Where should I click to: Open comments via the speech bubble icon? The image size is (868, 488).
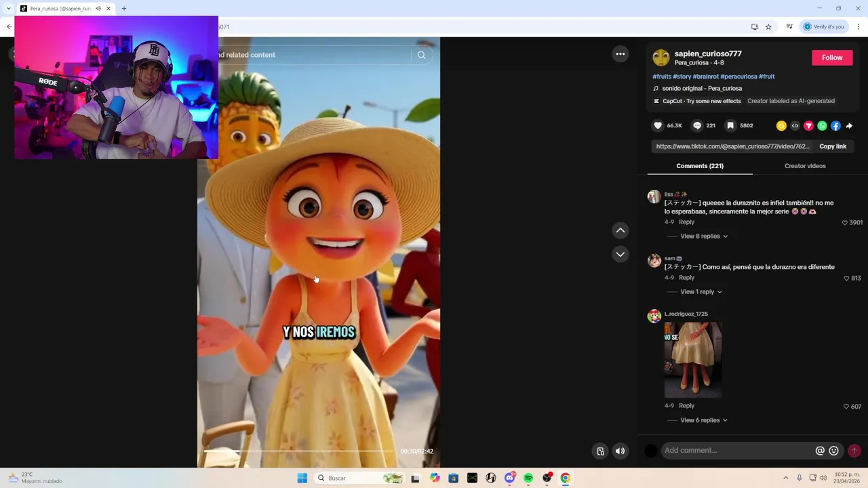tap(697, 125)
